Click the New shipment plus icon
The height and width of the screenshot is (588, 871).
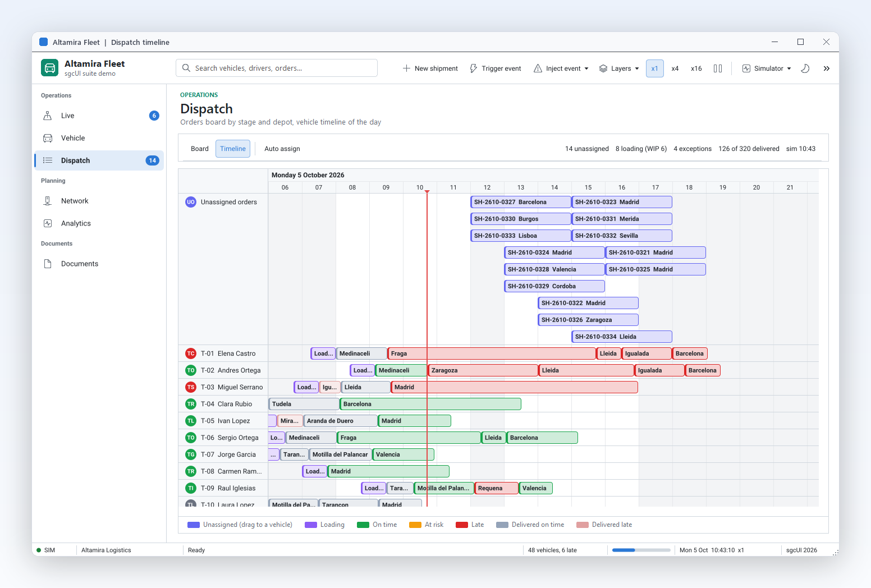[406, 68]
